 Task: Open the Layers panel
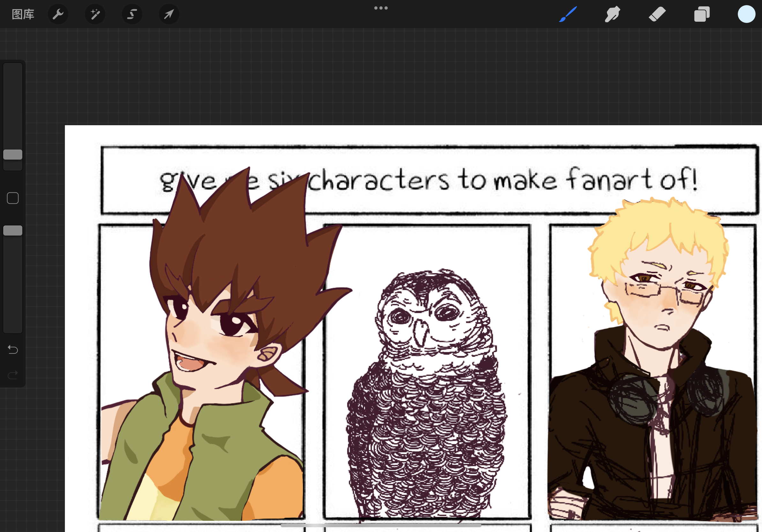pos(702,14)
